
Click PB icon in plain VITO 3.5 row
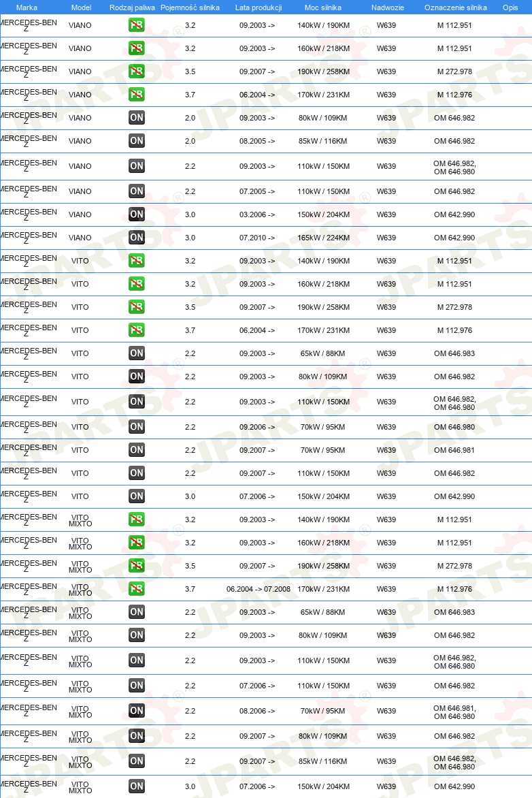pyautogui.click(x=136, y=307)
